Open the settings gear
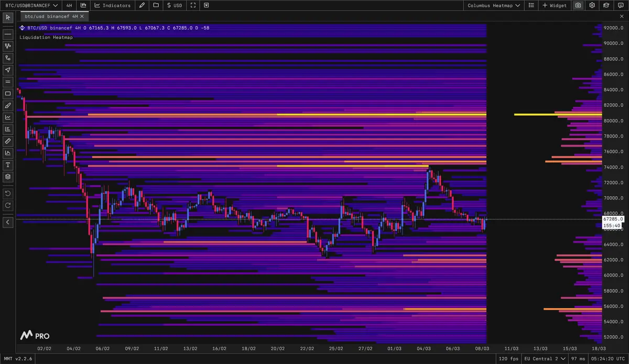The height and width of the screenshot is (364, 629). 592,5
